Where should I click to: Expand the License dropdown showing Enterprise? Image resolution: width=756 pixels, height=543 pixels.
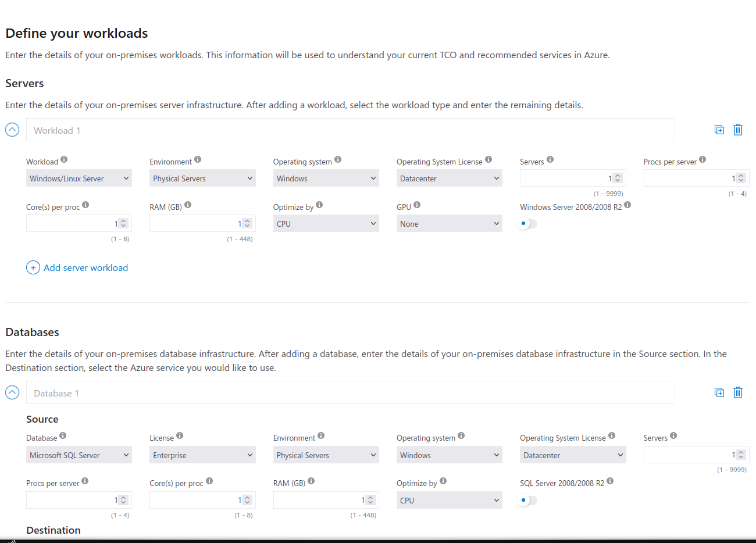point(202,455)
